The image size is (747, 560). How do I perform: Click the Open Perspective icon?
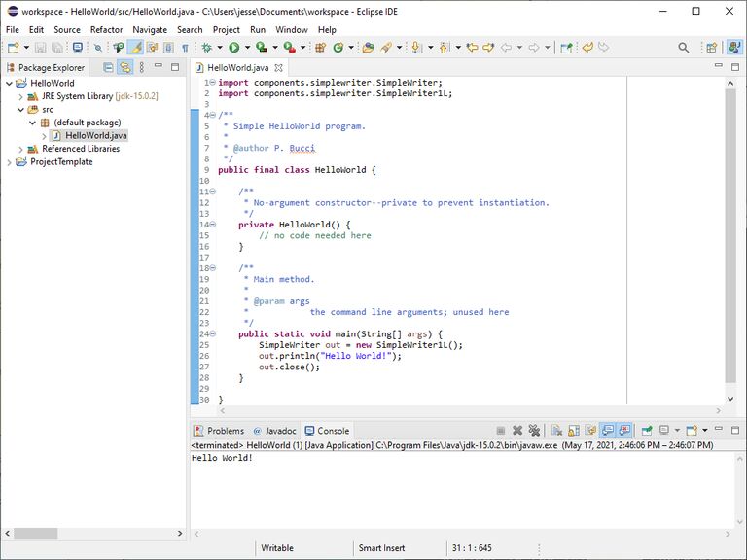[x=711, y=47]
